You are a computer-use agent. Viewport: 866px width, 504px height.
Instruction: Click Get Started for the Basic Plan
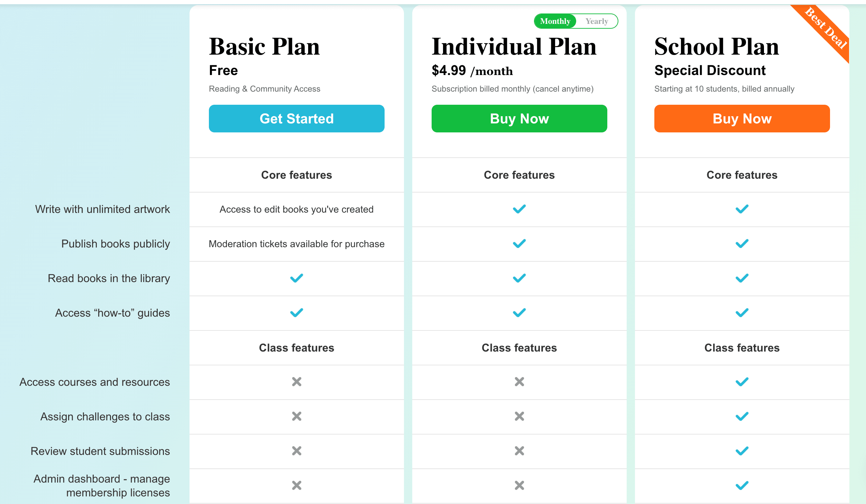tap(296, 119)
